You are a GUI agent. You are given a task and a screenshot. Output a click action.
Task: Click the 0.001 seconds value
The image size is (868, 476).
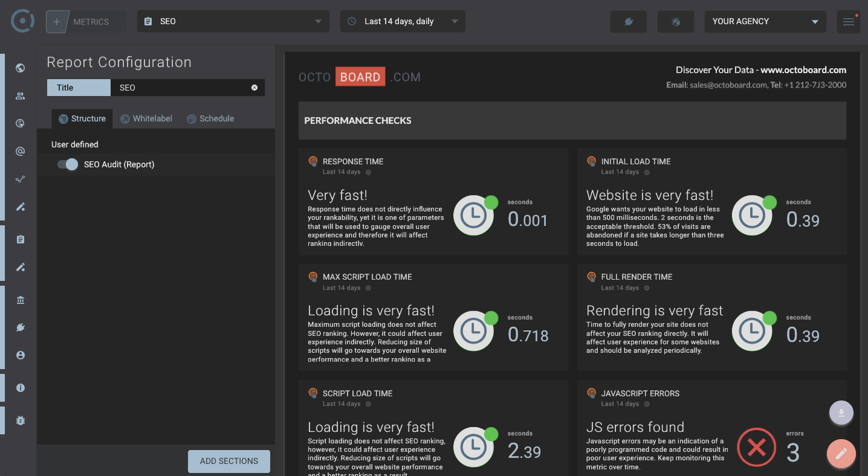tap(528, 219)
